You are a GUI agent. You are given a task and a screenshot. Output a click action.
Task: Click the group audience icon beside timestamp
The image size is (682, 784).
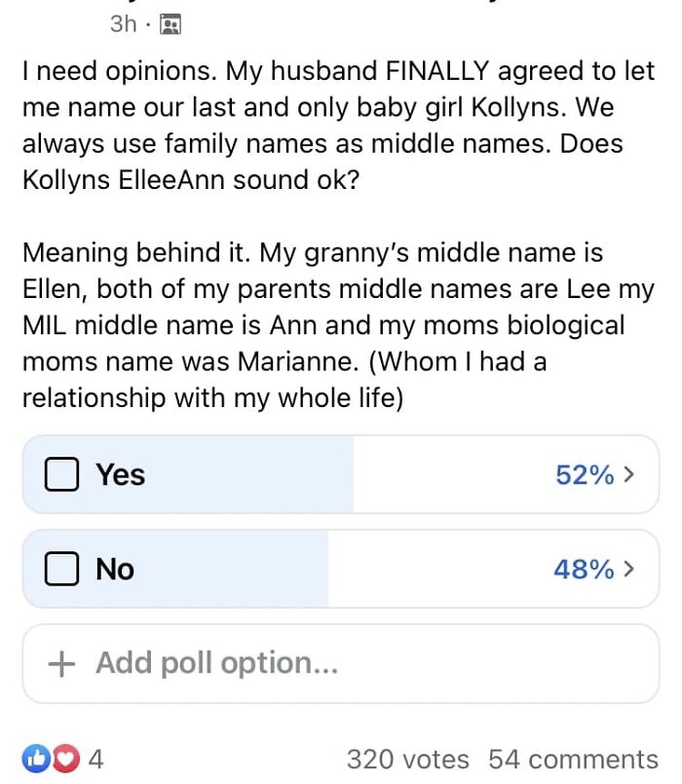click(x=170, y=24)
